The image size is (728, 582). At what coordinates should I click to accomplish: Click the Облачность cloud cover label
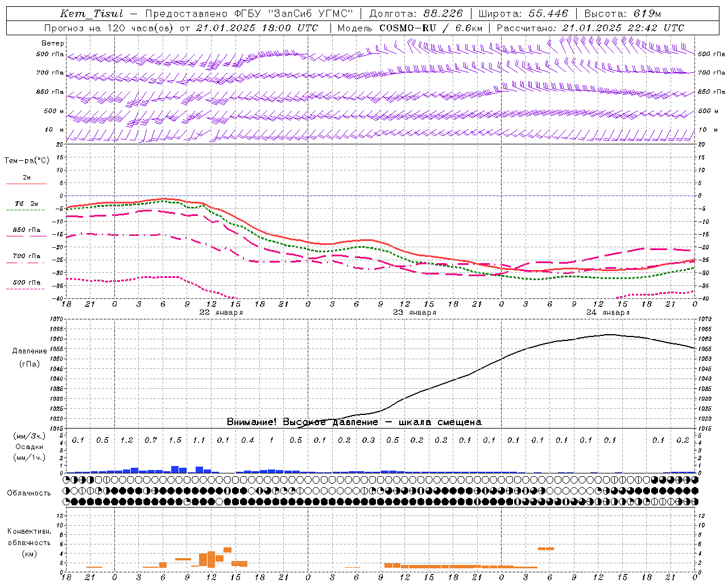point(29,493)
